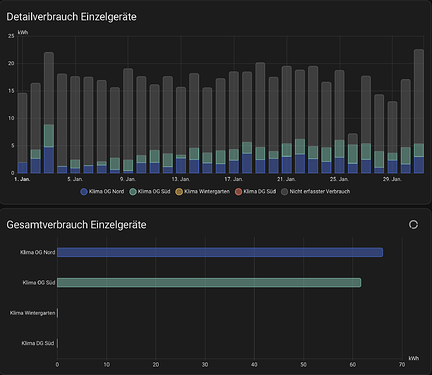Toggle green Klima OG Süd legend entry
Viewport: 432px width, 375px height.
(150, 192)
